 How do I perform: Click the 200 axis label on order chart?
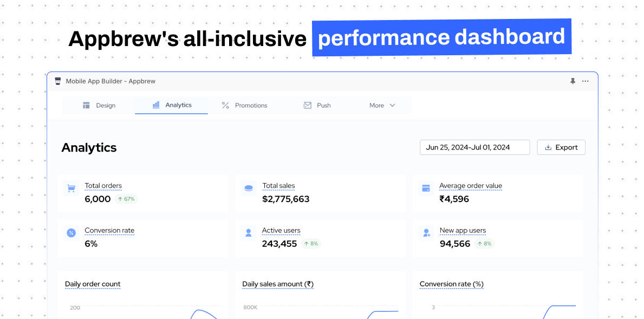75,308
